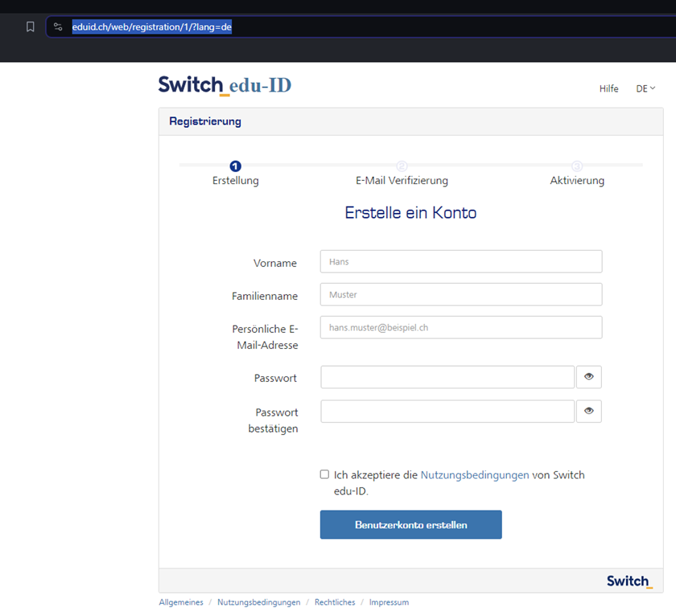Tick the Nutzungsbedingungen acceptance checkbox
The height and width of the screenshot is (616, 676).
[x=324, y=474]
